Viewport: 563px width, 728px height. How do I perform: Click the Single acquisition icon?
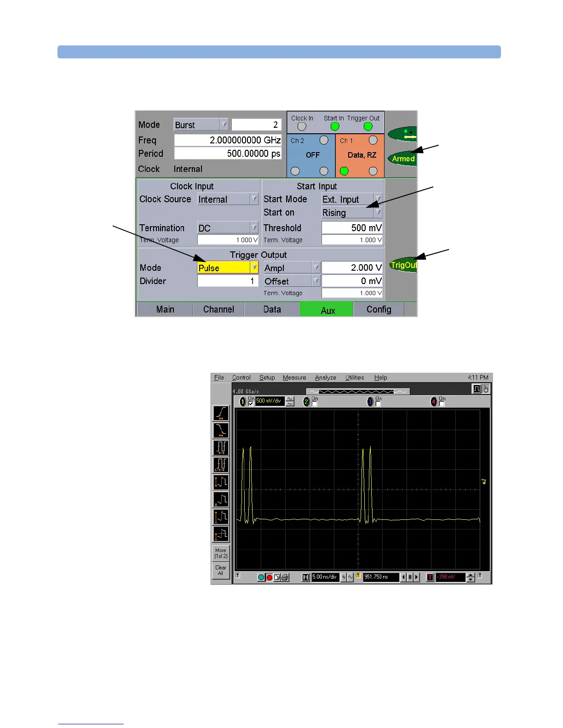(277, 577)
